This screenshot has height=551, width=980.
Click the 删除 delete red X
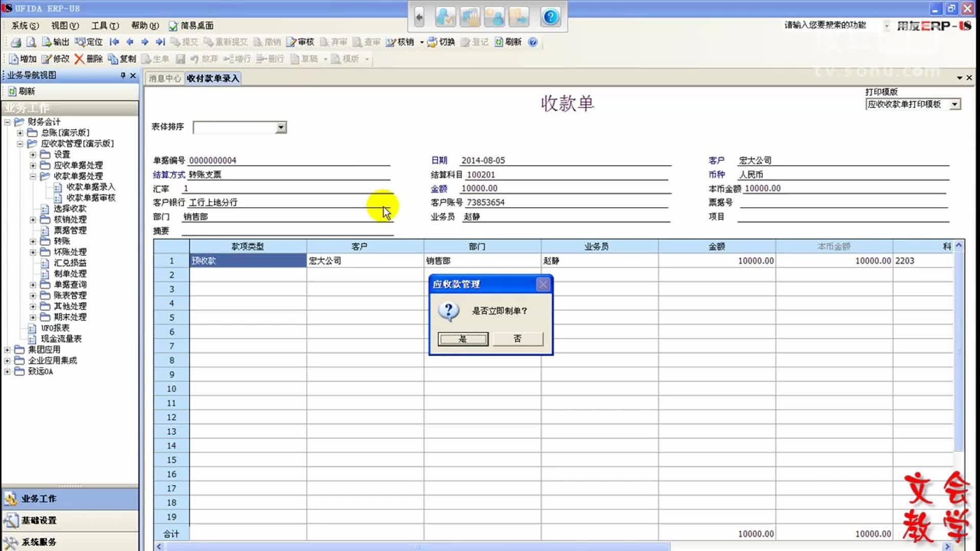click(x=79, y=59)
